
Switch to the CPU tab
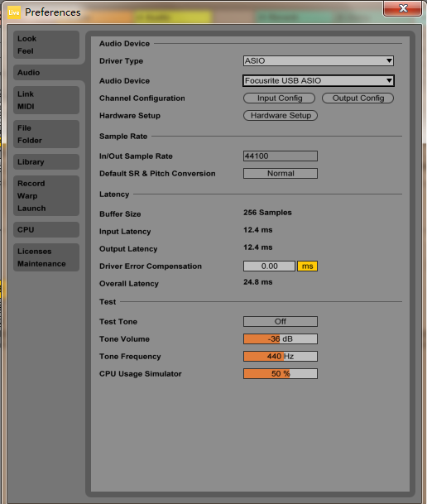coord(46,230)
